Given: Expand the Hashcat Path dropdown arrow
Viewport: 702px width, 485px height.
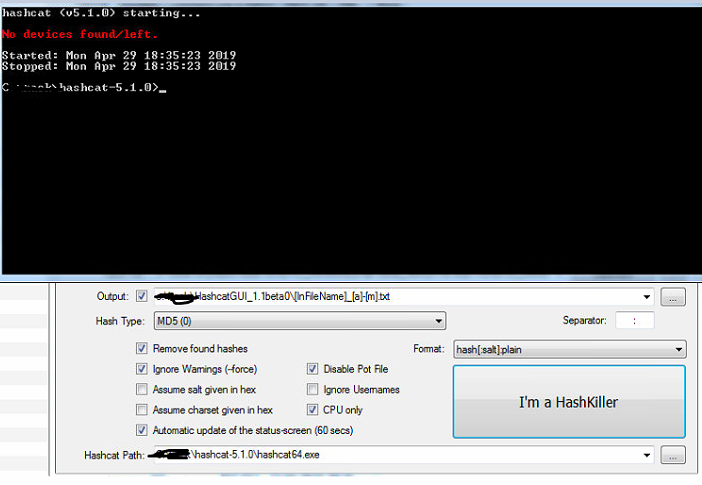Looking at the screenshot, I should (648, 455).
